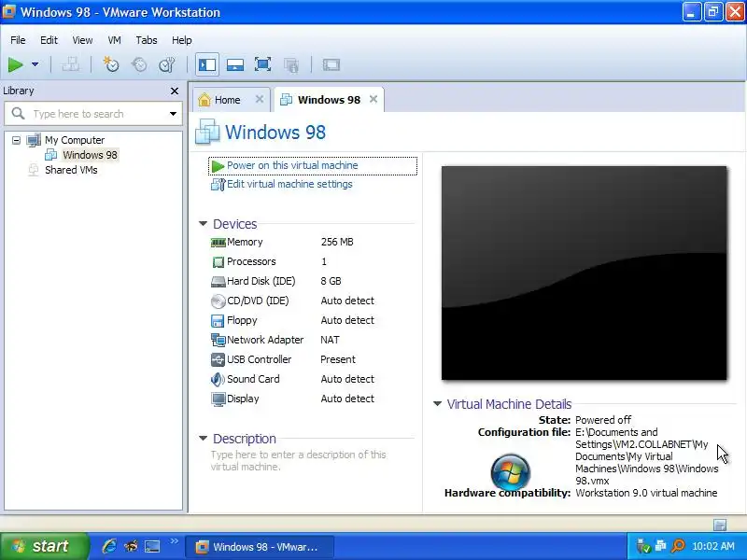This screenshot has width=747, height=560.
Task: Collapse the Description section
Action: click(203, 438)
